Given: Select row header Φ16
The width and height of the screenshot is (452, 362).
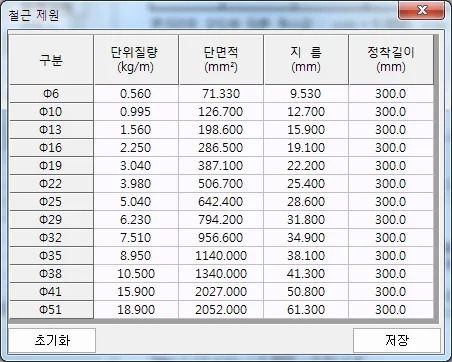Looking at the screenshot, I should (51, 148).
